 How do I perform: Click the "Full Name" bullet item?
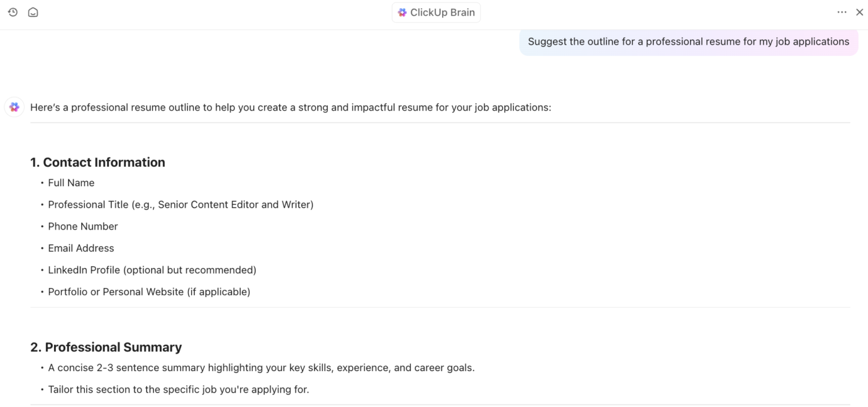[x=71, y=183]
